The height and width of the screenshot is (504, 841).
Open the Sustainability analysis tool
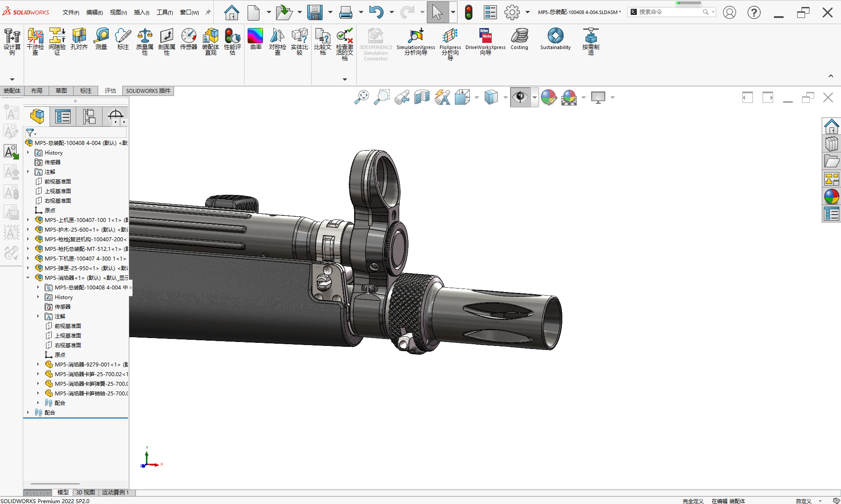click(x=555, y=39)
